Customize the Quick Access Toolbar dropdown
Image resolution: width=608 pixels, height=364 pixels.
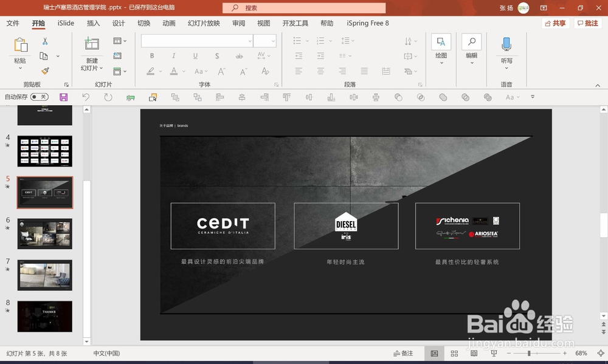pos(533,97)
